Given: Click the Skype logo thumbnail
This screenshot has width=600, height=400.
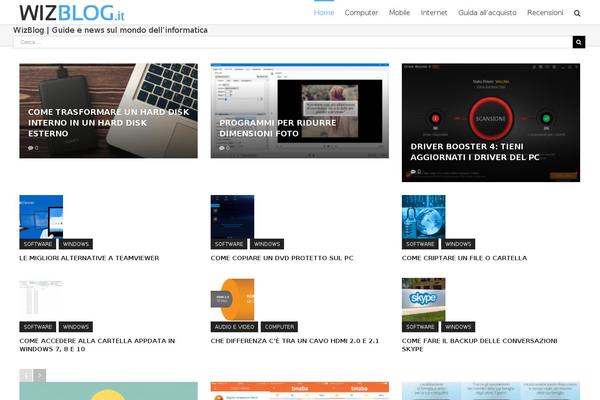Looking at the screenshot, I should pyautogui.click(x=424, y=300).
